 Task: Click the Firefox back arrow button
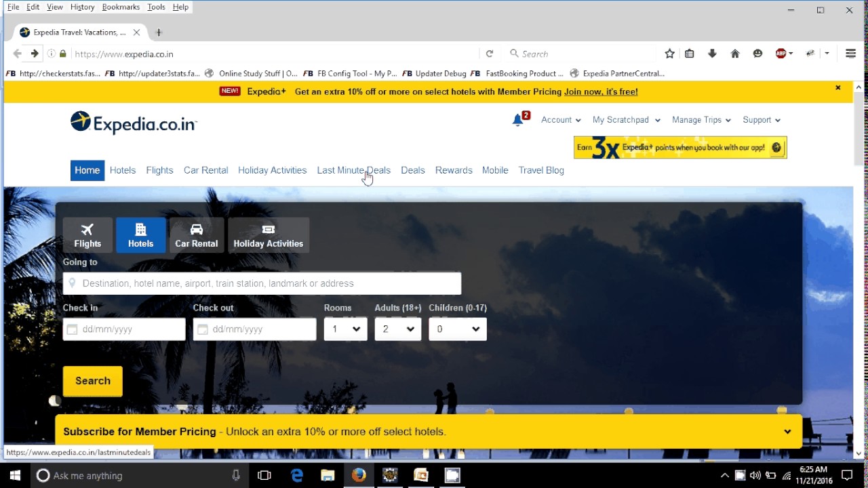click(18, 54)
